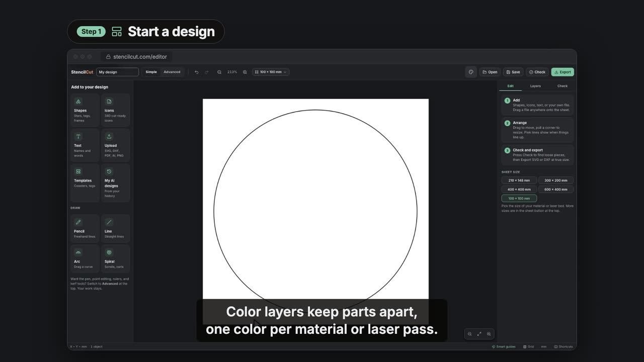Fit the canvas to screen with the expand icon

pos(479,334)
